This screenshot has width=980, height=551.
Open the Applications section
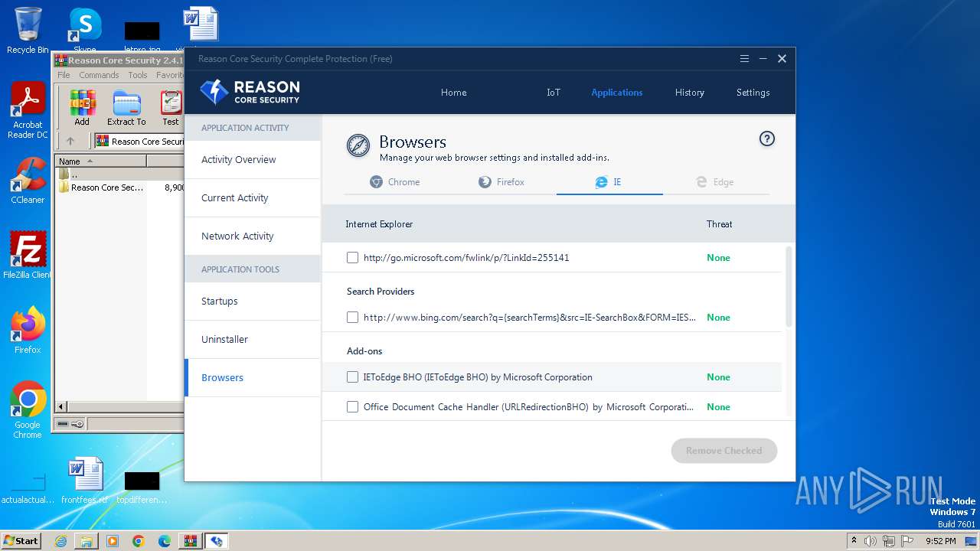click(x=617, y=93)
